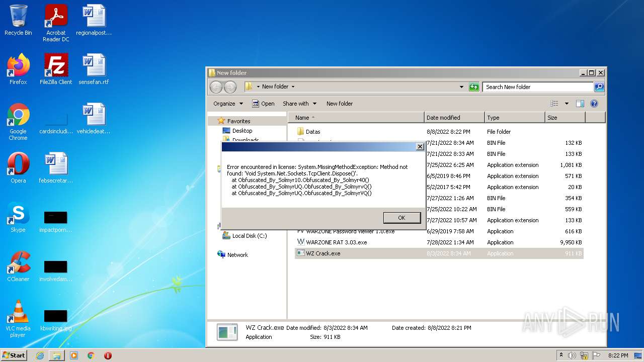Select WZ Crack.exe file row
Image resolution: width=644 pixels, height=362 pixels.
coord(439,253)
